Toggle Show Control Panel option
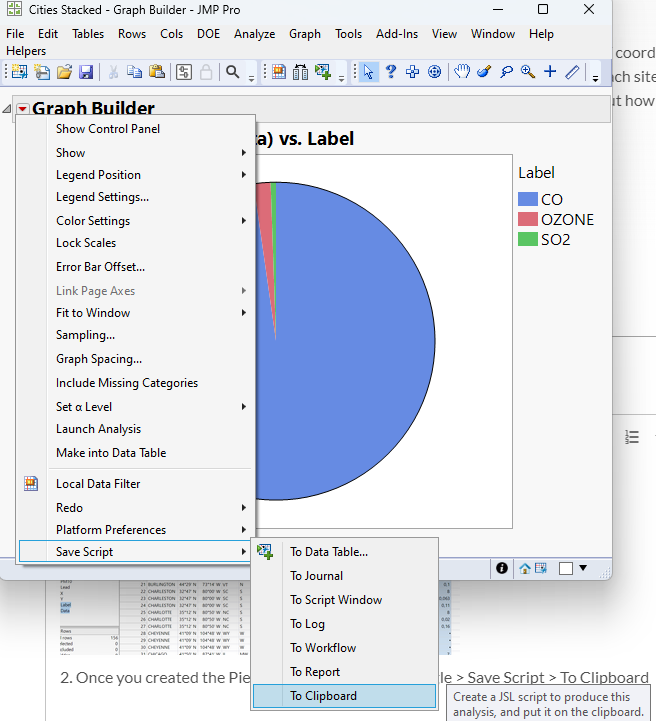 point(137,129)
